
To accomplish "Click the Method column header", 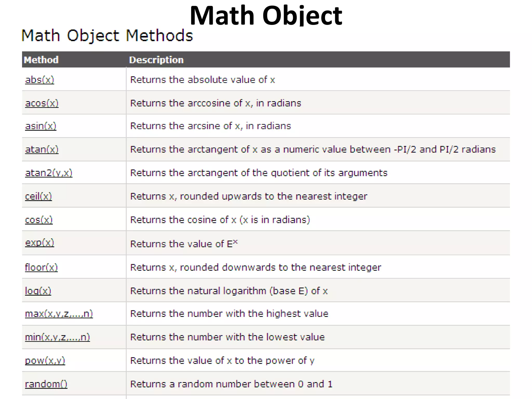I will tap(41, 60).
